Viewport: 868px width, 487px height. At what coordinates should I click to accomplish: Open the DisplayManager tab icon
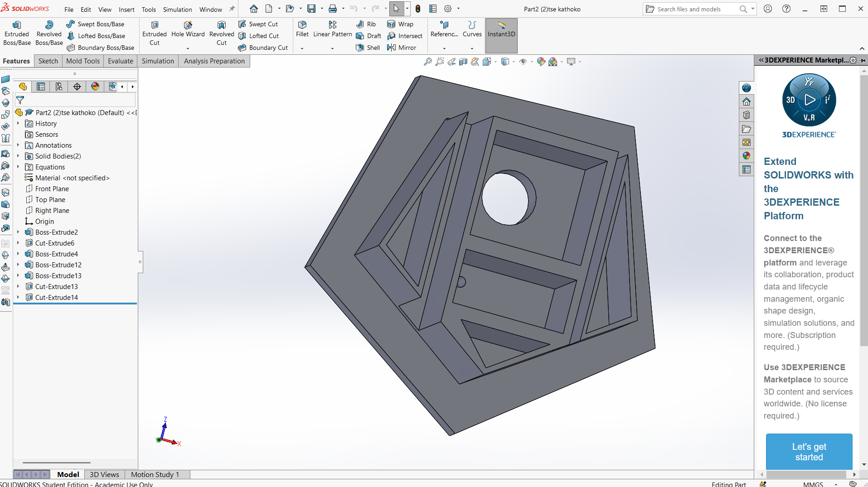(95, 87)
